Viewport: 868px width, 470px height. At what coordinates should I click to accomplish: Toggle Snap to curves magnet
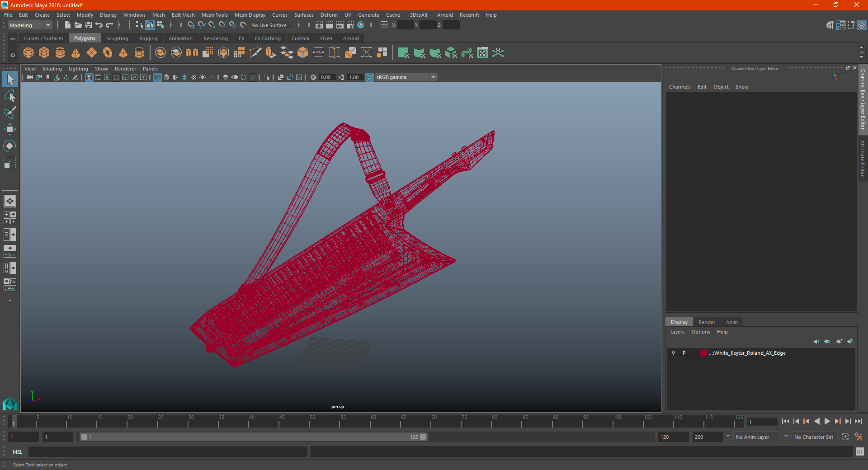(x=202, y=25)
